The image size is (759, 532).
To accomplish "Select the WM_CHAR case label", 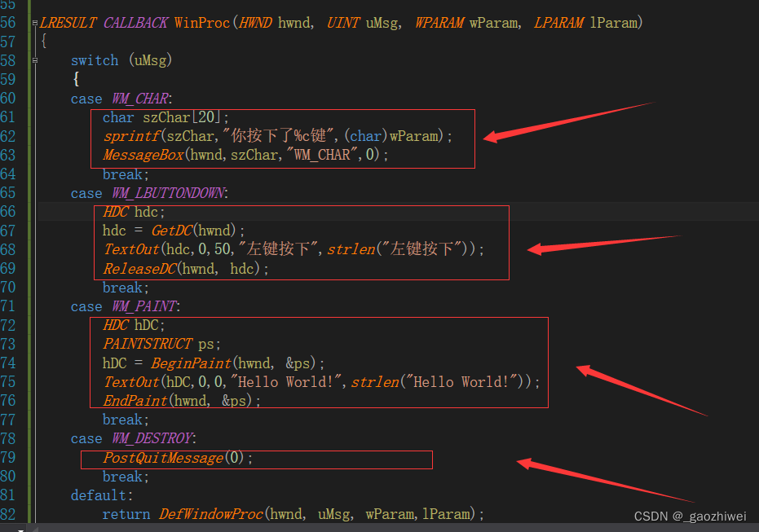I will point(140,99).
